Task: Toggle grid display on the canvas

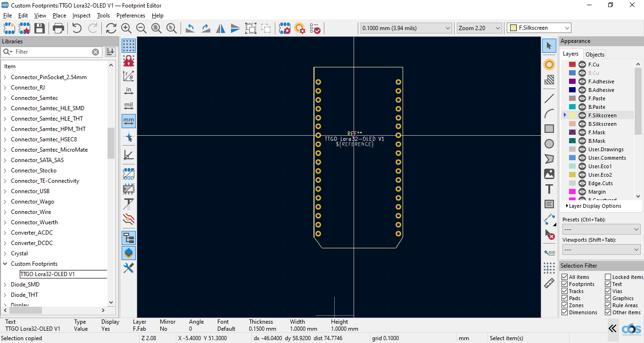Action: pyautogui.click(x=129, y=45)
